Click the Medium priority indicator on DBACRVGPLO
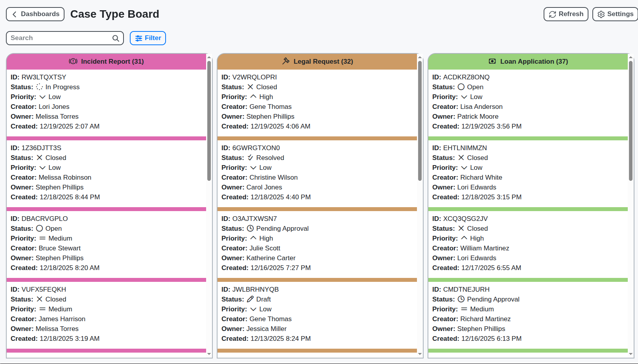 point(42,238)
